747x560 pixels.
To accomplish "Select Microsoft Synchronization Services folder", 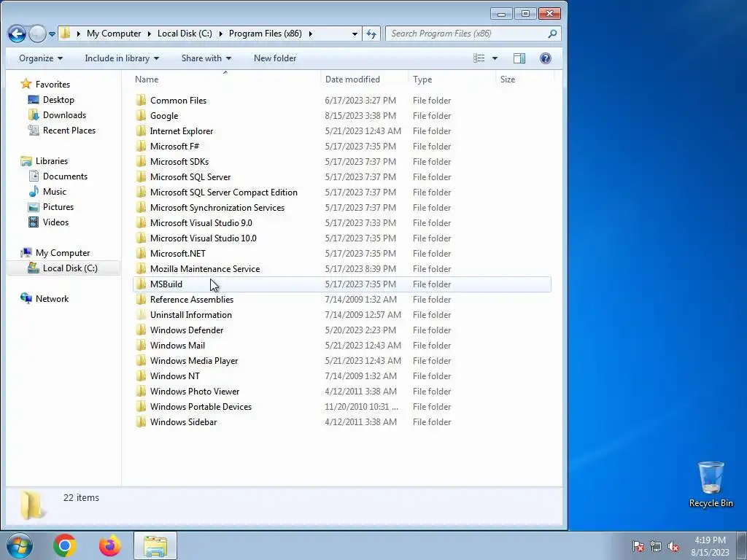I will (x=217, y=208).
